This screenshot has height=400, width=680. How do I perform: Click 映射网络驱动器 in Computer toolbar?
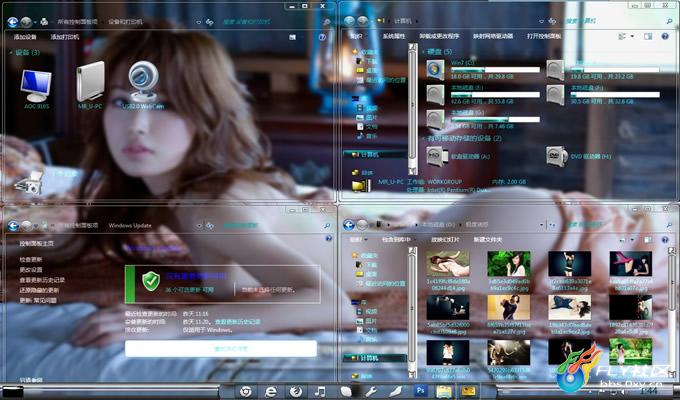click(x=493, y=36)
